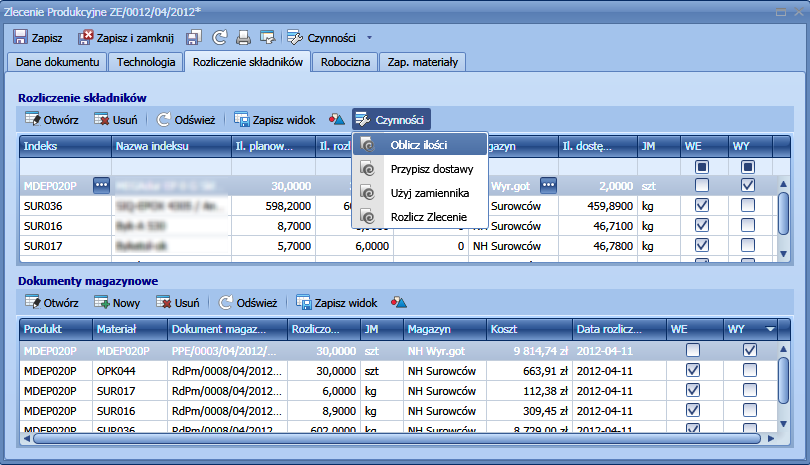Click Usuń in Rozliczenie składników toolbar
This screenshot has height=465, width=810.
(x=115, y=119)
